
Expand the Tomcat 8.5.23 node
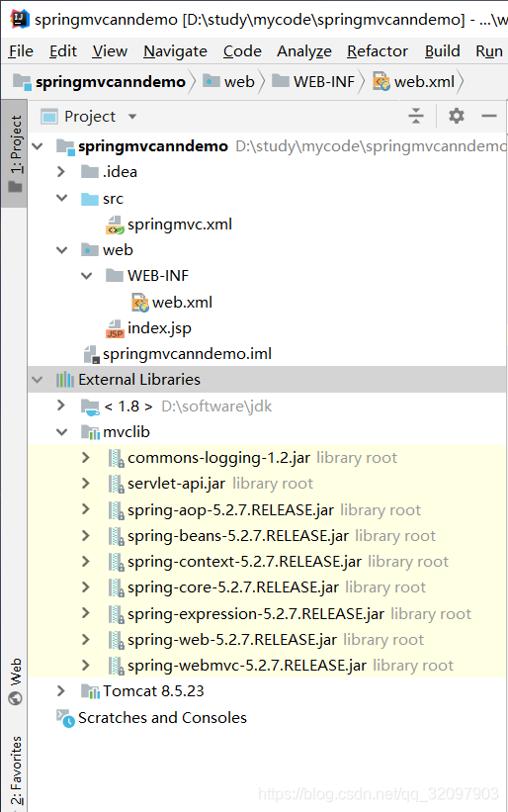pos(61,690)
